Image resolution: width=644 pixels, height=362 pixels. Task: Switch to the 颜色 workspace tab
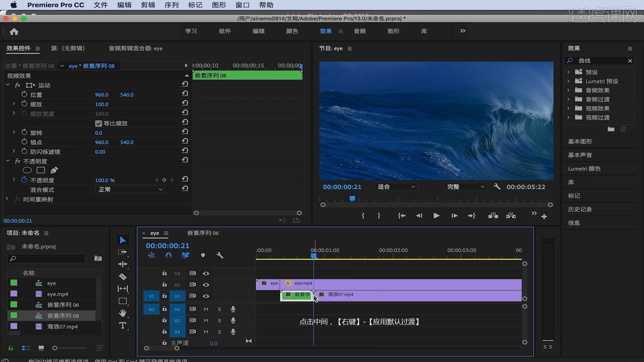click(x=292, y=31)
